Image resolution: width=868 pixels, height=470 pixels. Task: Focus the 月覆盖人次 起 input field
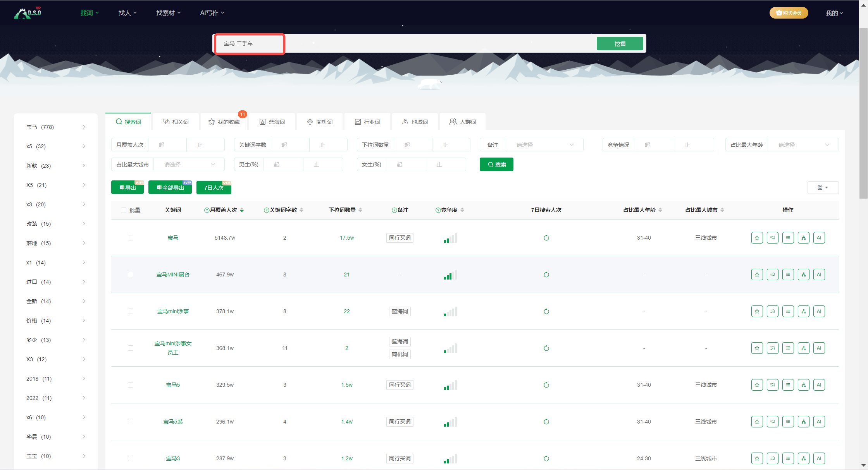click(167, 145)
